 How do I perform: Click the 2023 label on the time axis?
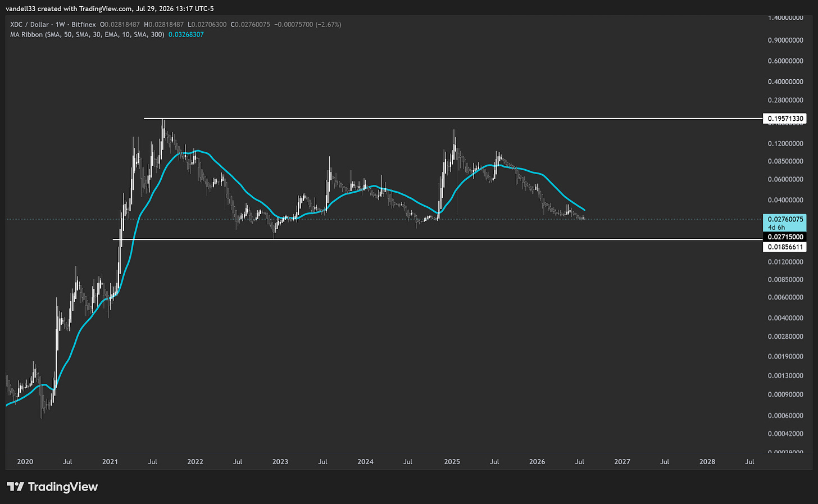coord(280,462)
